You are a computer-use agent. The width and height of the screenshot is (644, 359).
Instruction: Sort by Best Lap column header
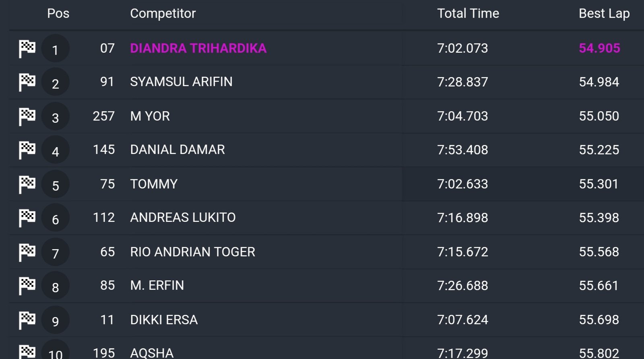click(x=604, y=14)
